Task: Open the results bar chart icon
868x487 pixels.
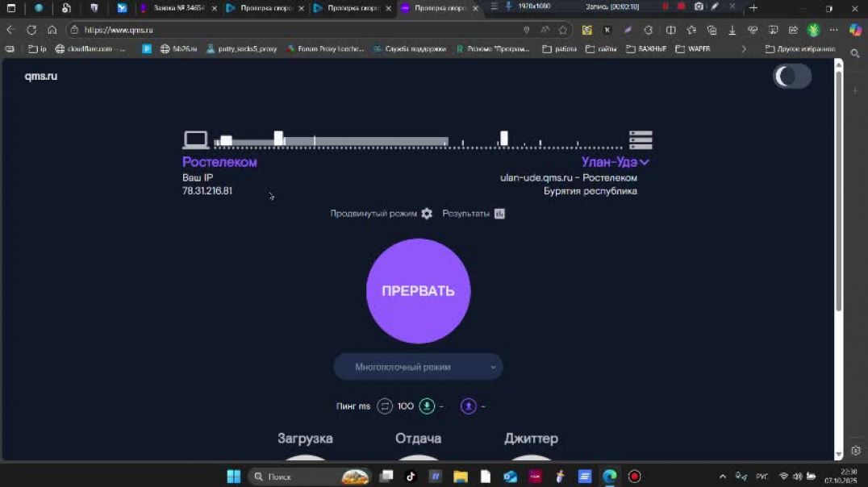Action: tap(499, 214)
